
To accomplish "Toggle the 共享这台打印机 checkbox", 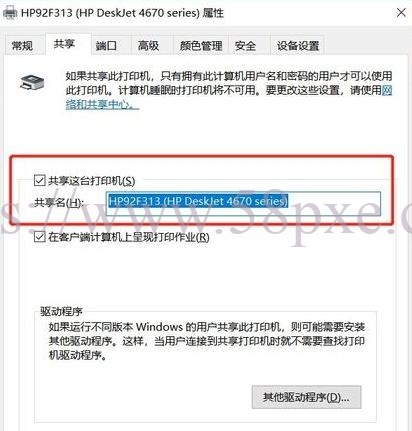I will tap(39, 181).
